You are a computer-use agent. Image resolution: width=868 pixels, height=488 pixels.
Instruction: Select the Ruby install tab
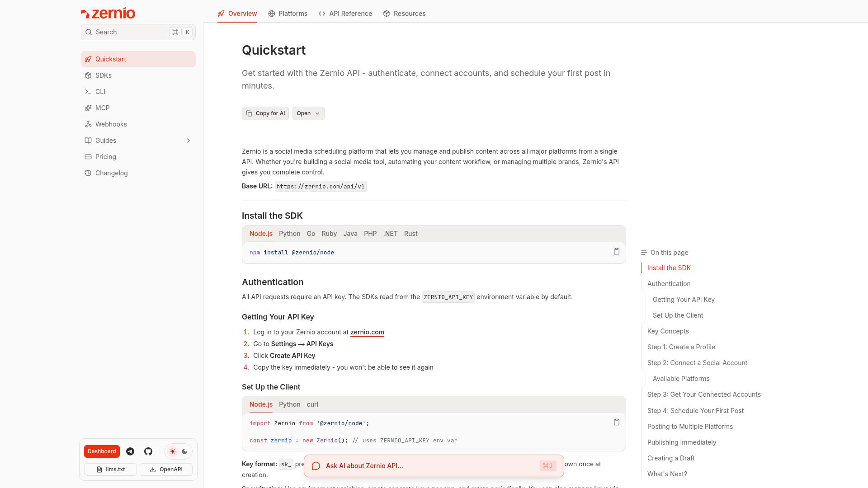(x=329, y=234)
